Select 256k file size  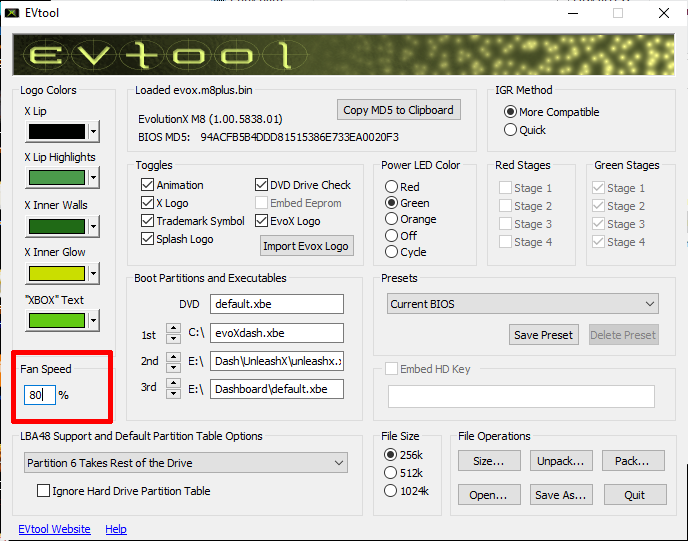pos(403,455)
